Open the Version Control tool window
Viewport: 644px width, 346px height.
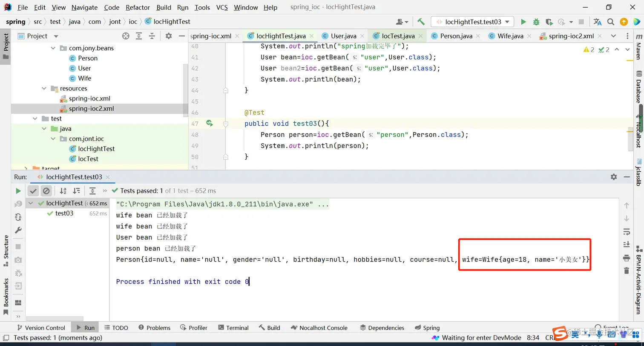click(x=40, y=328)
